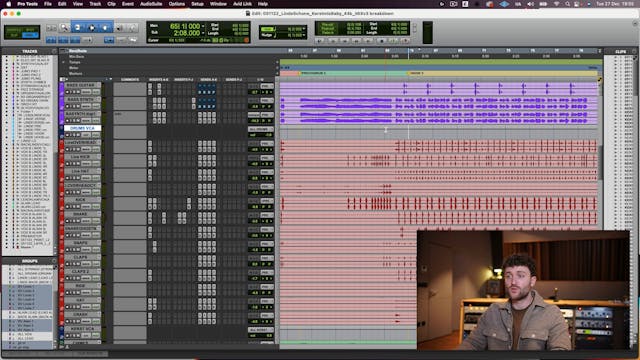Click the Main counter time display

pos(185,26)
